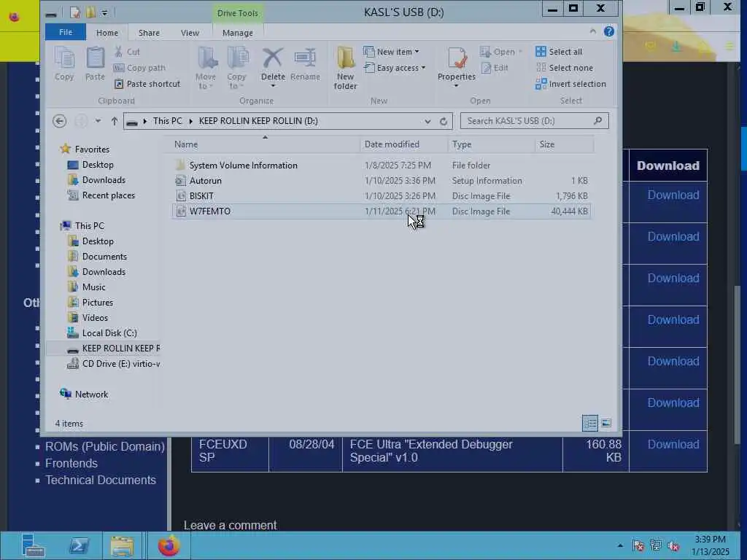Click Cut in the ribbon
Viewport: 747px width, 560px height.
point(127,52)
